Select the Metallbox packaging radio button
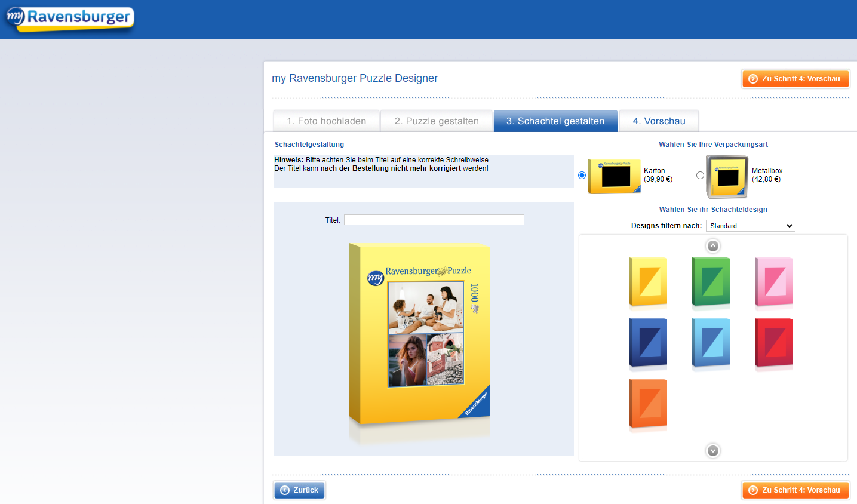857x504 pixels. coord(700,175)
